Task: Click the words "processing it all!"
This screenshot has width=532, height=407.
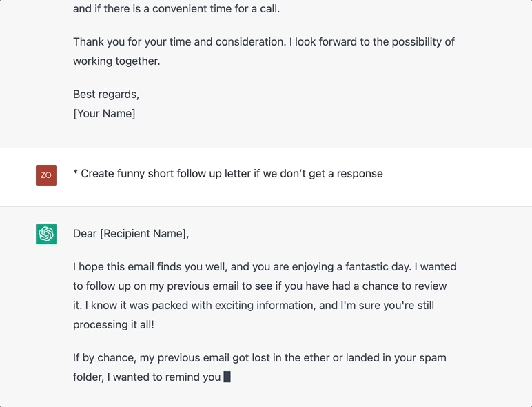Action: point(114,325)
